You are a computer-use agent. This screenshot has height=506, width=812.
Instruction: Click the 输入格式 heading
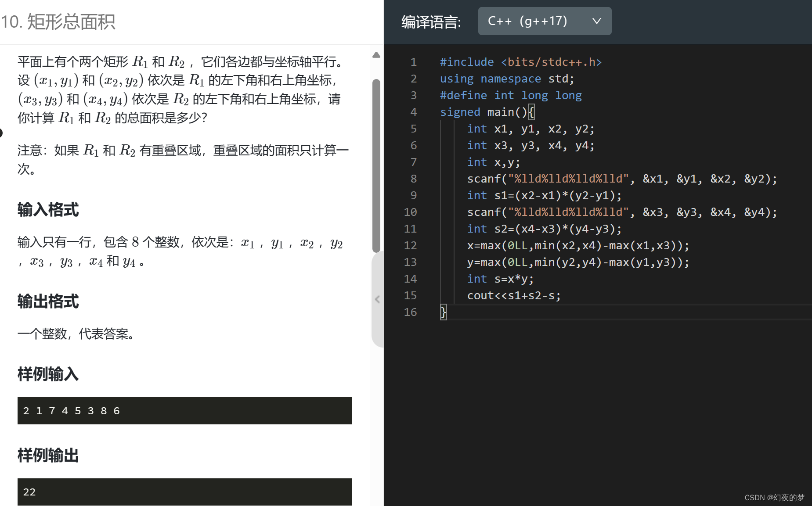coord(48,210)
